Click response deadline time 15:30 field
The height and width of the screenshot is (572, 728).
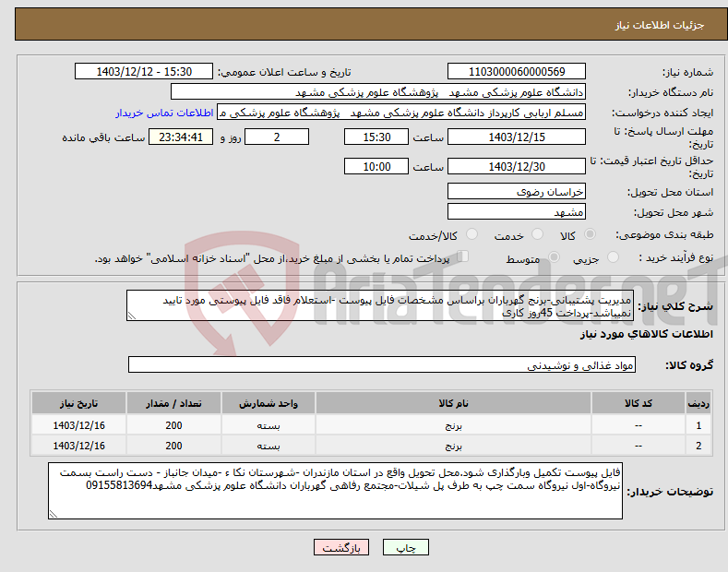pyautogui.click(x=376, y=137)
